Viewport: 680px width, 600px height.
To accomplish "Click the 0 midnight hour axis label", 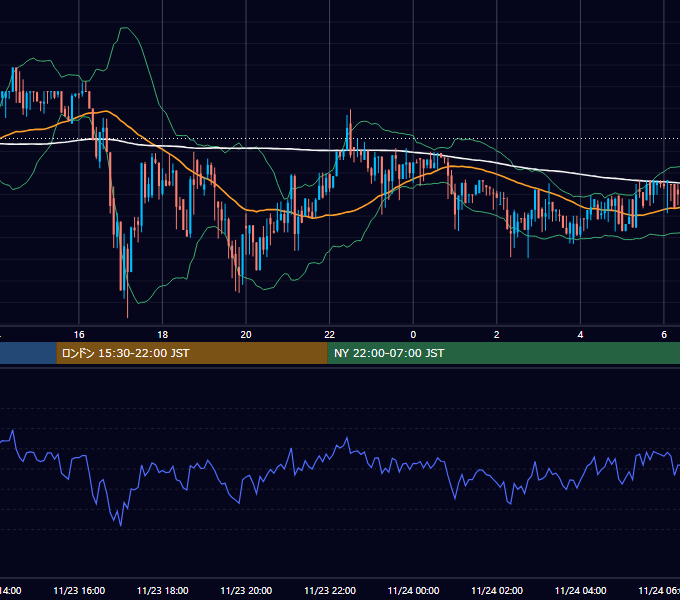I will (x=413, y=335).
